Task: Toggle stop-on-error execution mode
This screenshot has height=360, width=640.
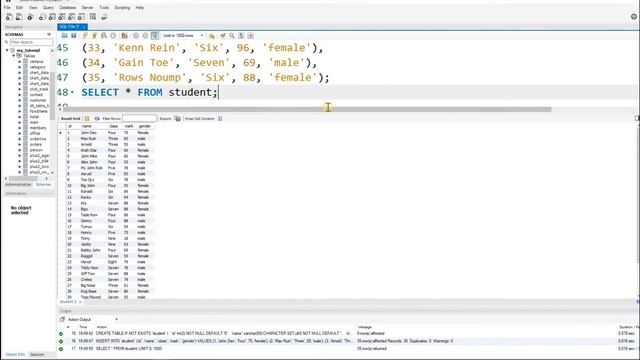Action: coord(124,36)
